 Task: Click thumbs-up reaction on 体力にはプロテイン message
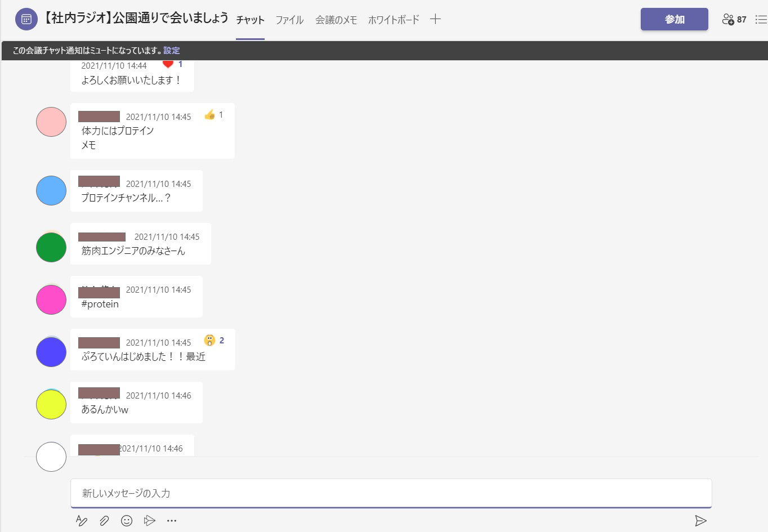pos(209,115)
